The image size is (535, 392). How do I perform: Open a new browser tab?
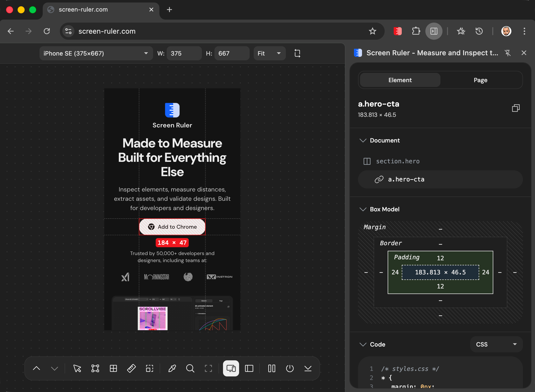tap(169, 10)
